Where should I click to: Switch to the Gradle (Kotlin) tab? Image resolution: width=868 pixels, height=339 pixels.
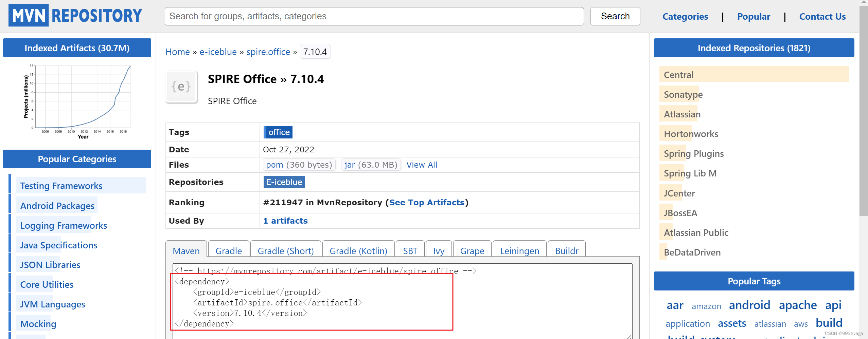pos(358,251)
